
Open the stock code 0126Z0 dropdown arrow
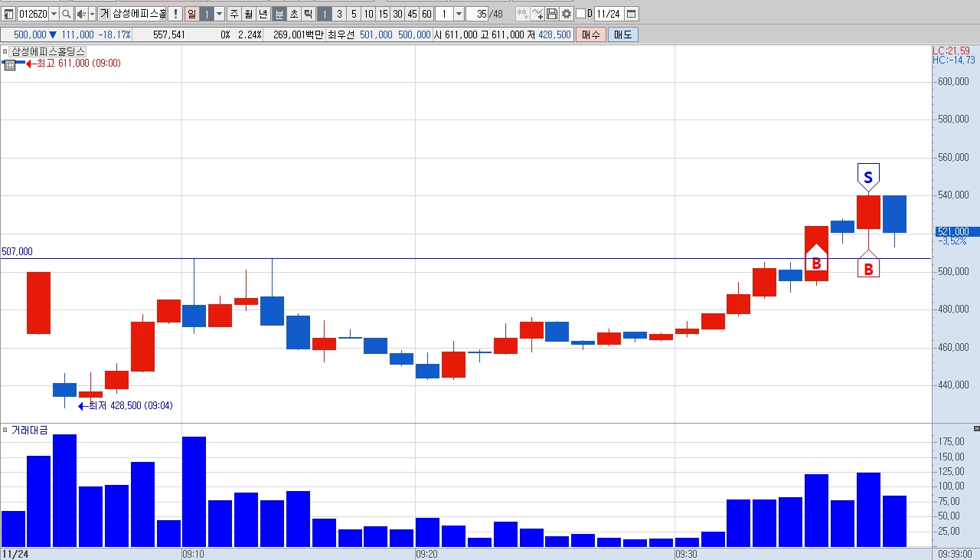point(54,14)
